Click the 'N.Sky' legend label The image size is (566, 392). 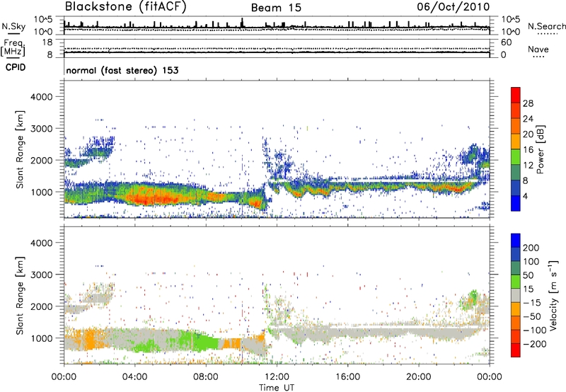(x=13, y=26)
